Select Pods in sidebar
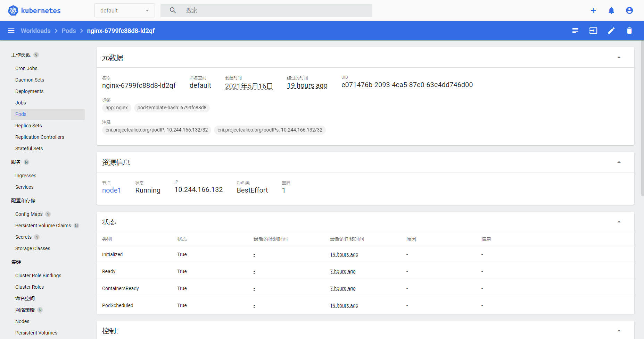 [x=48, y=114]
